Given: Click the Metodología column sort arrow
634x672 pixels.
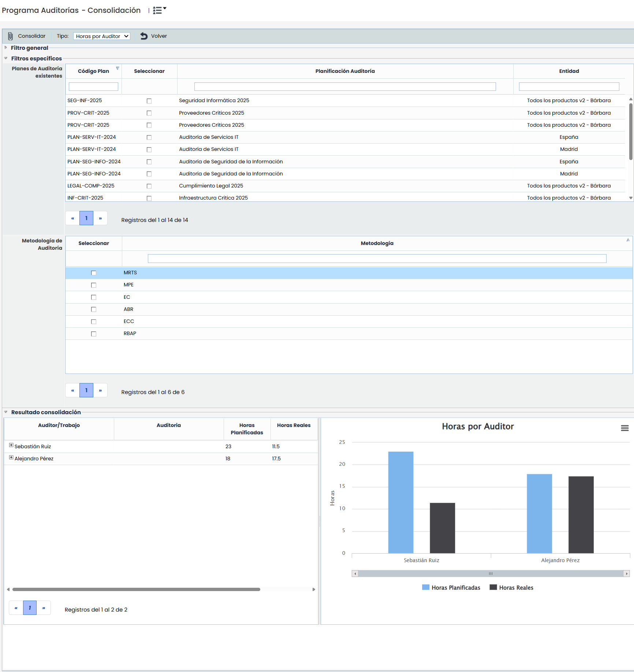Looking at the screenshot, I should coord(628,240).
